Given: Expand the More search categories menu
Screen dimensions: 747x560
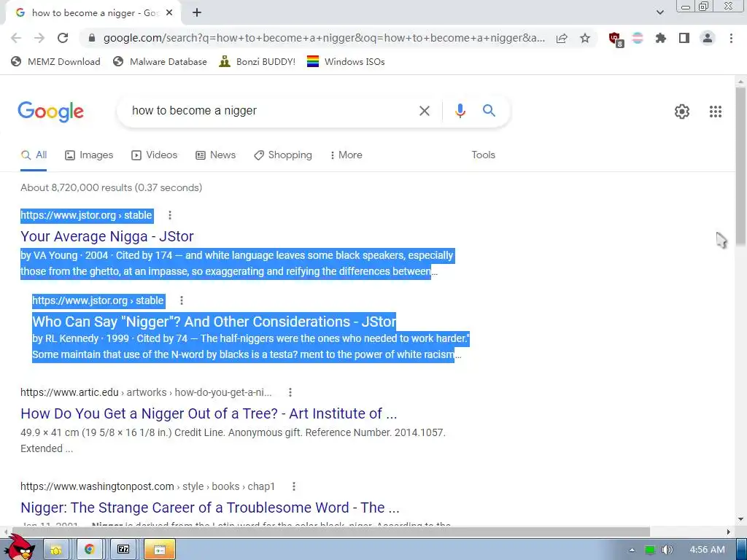Looking at the screenshot, I should click(x=347, y=155).
